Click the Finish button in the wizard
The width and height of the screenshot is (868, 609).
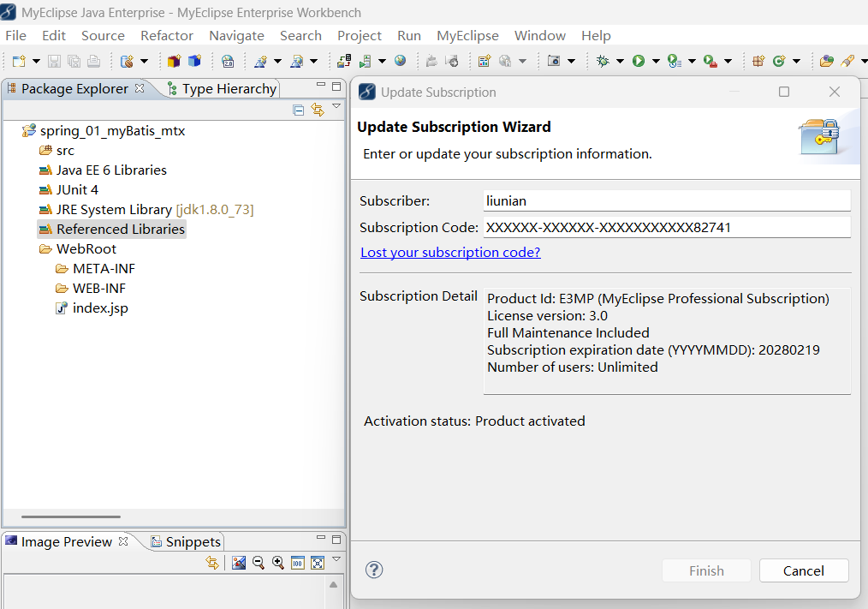tap(706, 570)
